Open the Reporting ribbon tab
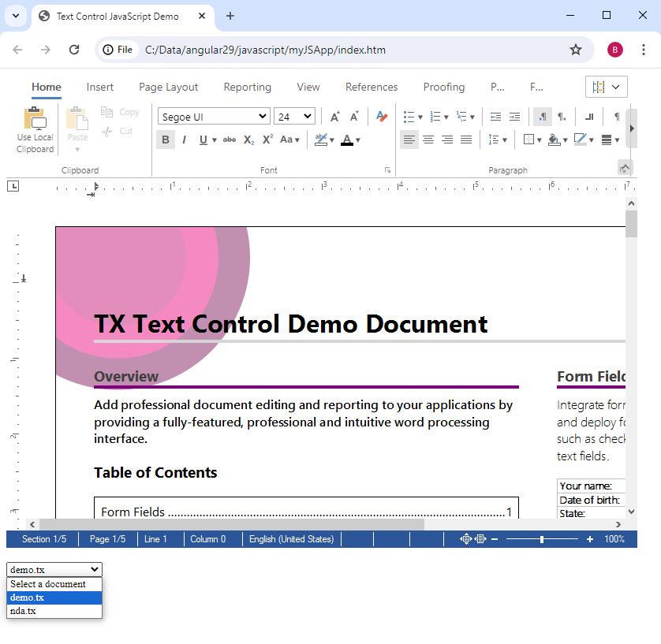This screenshot has width=661, height=644. pos(248,87)
